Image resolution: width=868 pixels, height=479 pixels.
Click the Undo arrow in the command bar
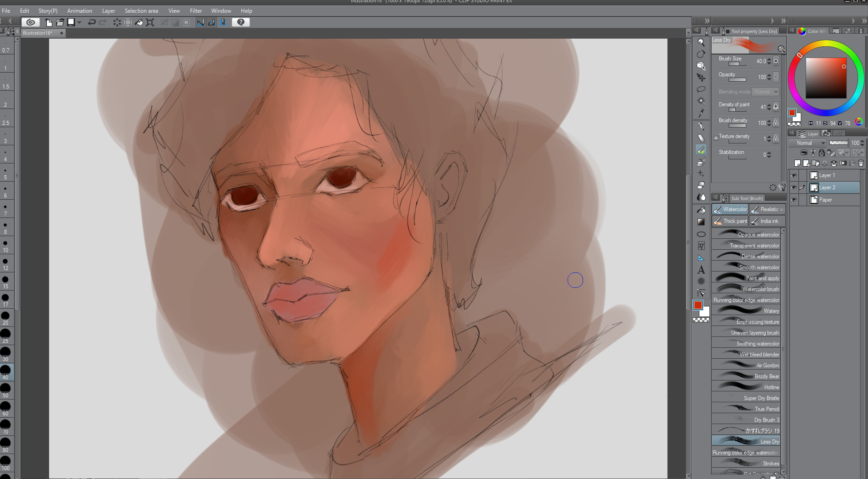point(92,22)
